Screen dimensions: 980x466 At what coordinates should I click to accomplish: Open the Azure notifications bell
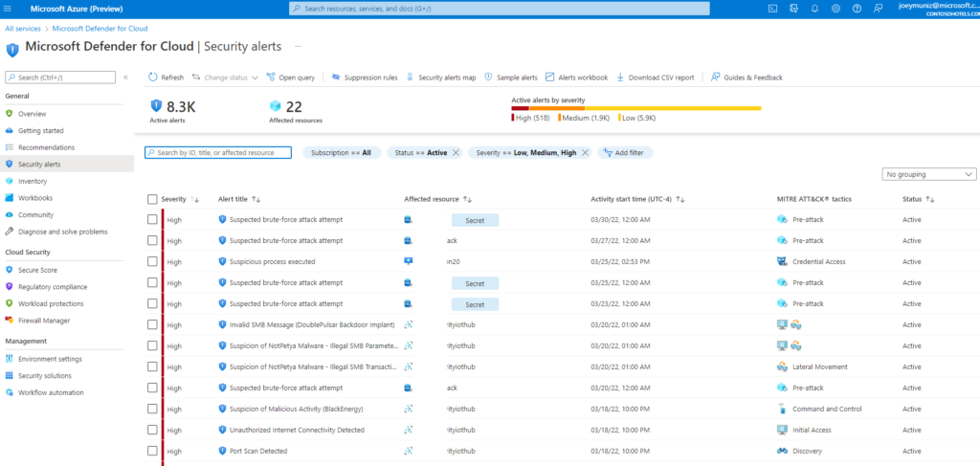click(x=814, y=9)
